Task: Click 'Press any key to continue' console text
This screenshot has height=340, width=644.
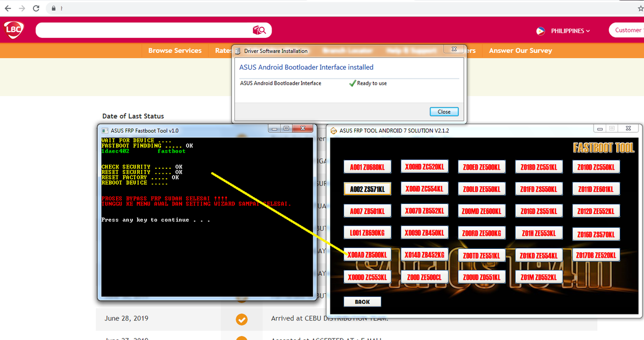Action: pos(155,220)
